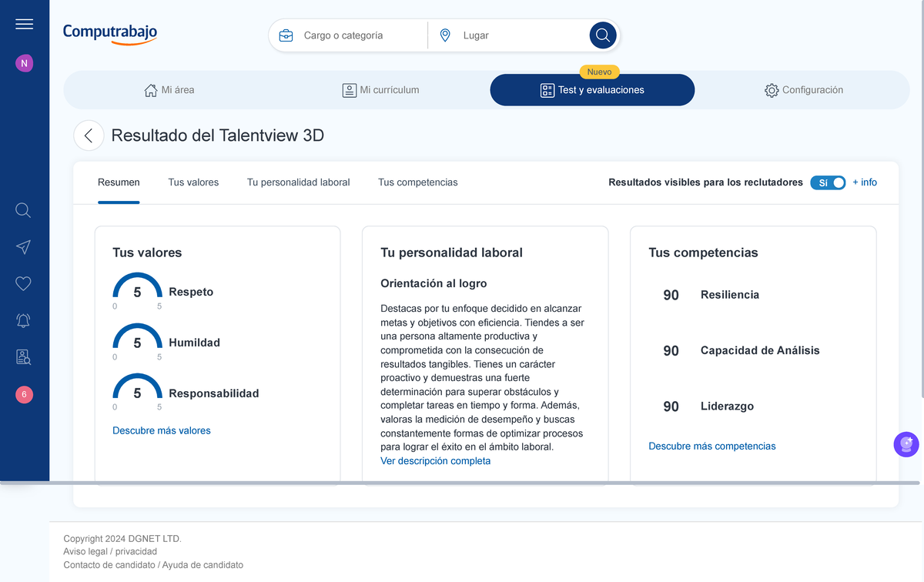Open the sidebar hamburger menu

coord(24,23)
